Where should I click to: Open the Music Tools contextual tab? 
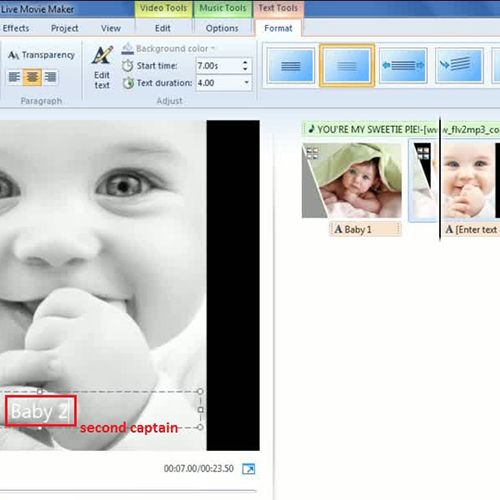223,8
